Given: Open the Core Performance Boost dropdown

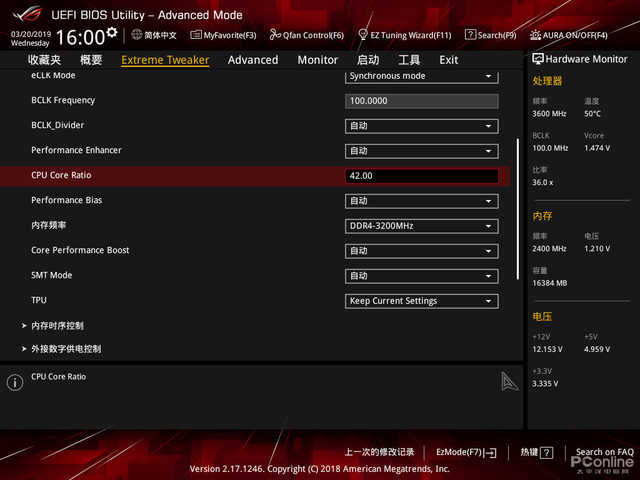Looking at the screenshot, I should coord(422,251).
